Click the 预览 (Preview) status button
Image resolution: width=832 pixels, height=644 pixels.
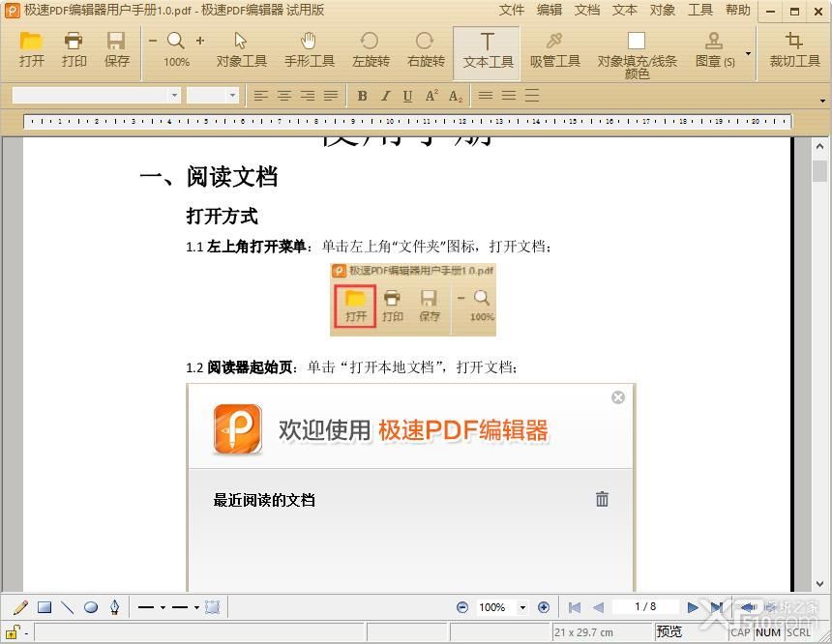click(x=669, y=631)
